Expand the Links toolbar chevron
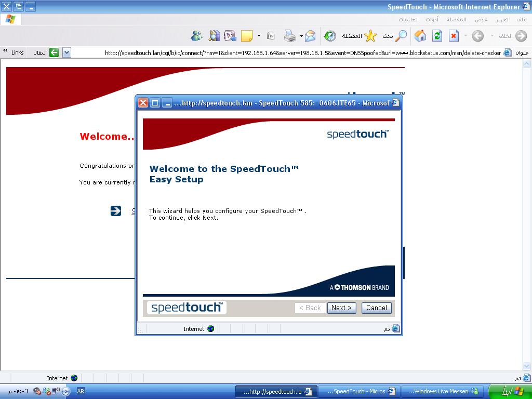 point(5,51)
